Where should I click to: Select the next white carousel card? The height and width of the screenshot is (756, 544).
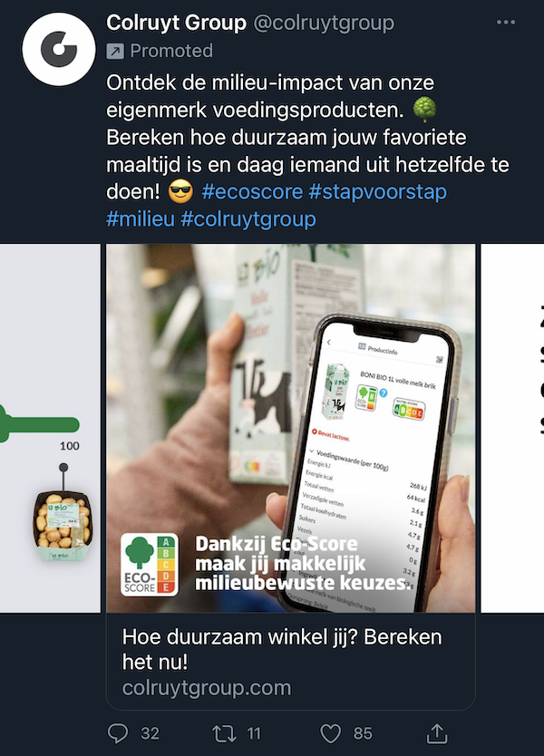[512, 428]
